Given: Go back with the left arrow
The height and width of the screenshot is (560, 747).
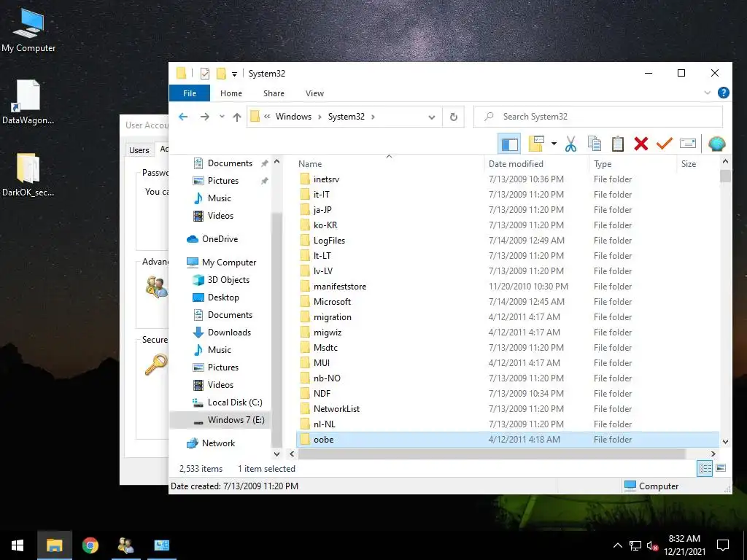Looking at the screenshot, I should click(x=183, y=117).
